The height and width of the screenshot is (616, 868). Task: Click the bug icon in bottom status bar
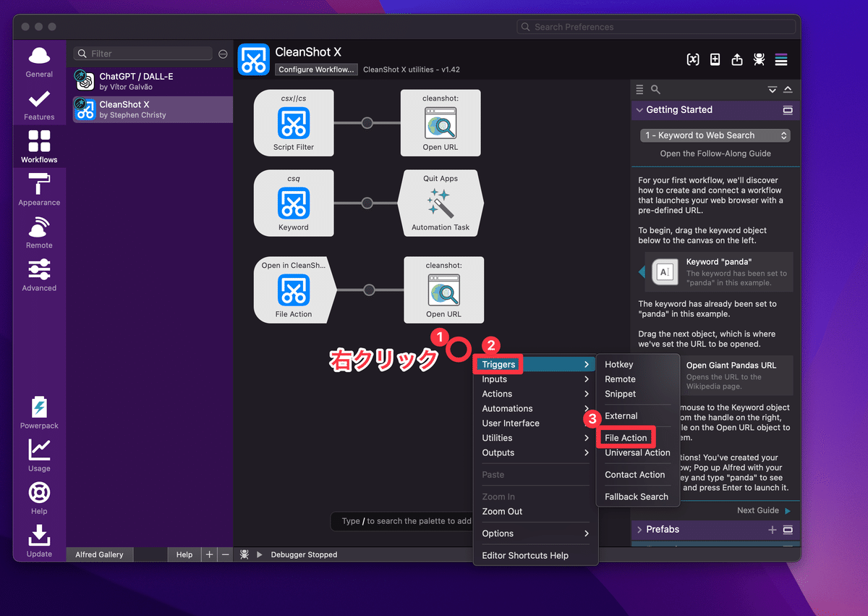(x=244, y=554)
